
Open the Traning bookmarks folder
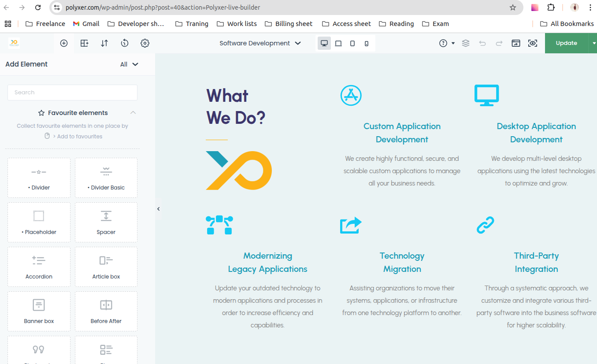coord(192,24)
